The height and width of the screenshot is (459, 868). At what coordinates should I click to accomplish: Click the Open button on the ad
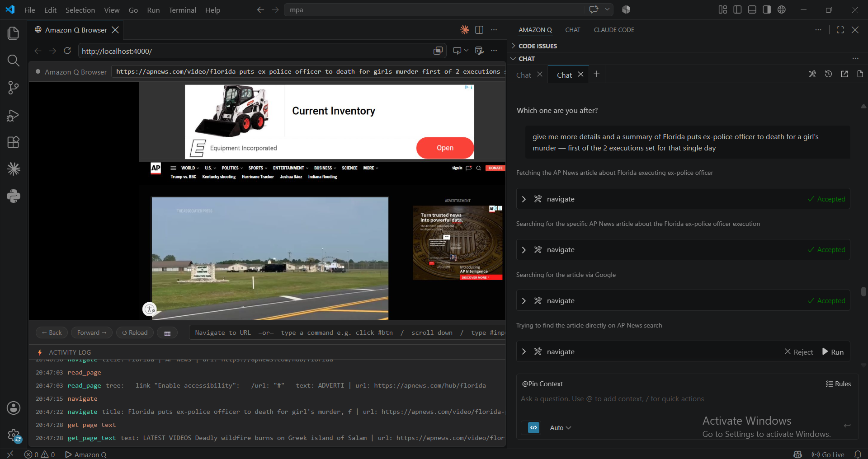pos(445,148)
